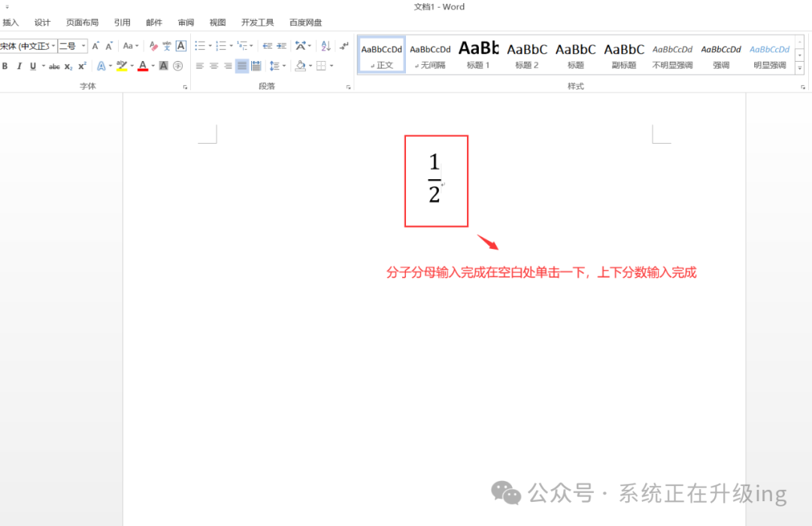
Task: Toggle underline formatting
Action: coord(33,66)
